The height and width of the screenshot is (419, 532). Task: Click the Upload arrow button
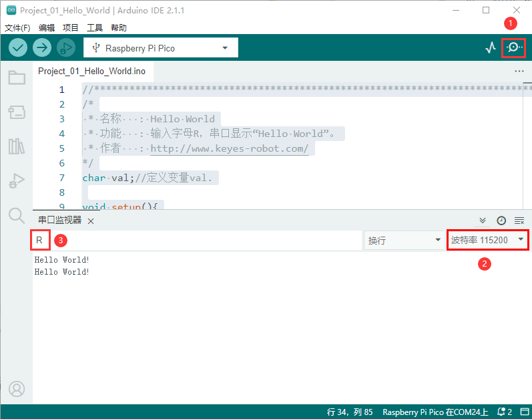42,48
